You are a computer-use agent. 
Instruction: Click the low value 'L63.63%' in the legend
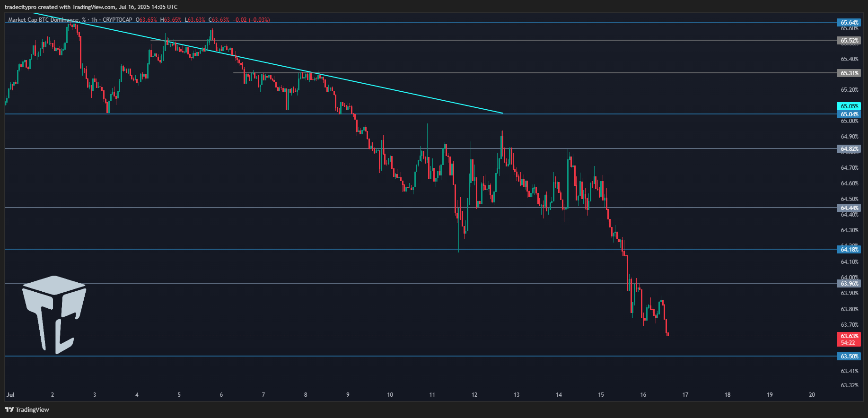click(x=195, y=20)
